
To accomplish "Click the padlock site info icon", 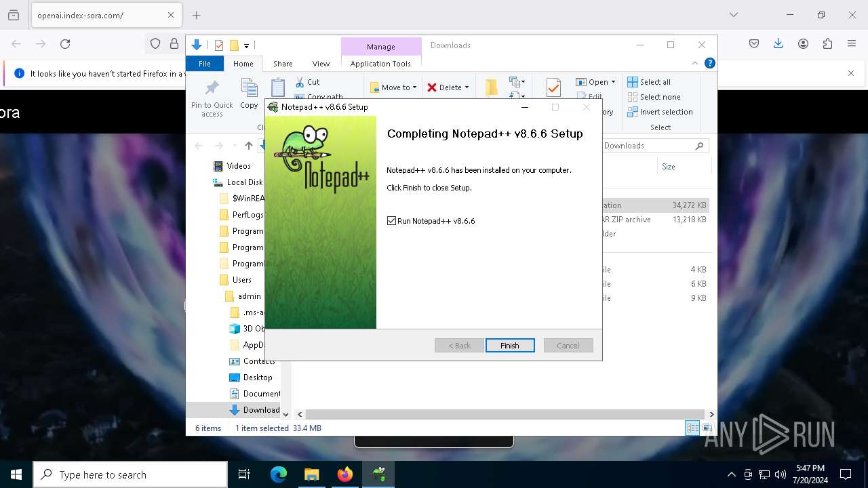I will pyautogui.click(x=174, y=43).
